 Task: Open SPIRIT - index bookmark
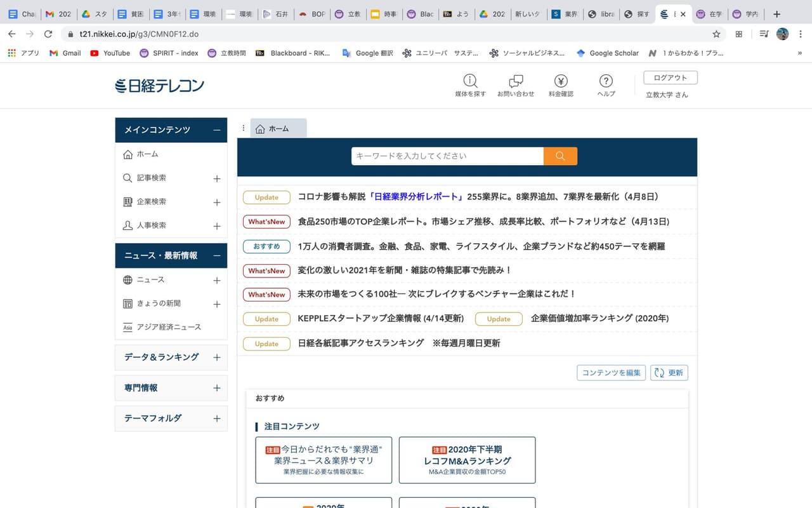169,53
